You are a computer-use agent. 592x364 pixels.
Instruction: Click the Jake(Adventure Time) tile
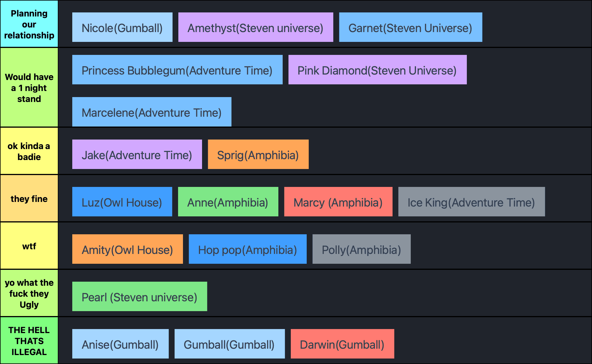pyautogui.click(x=137, y=154)
